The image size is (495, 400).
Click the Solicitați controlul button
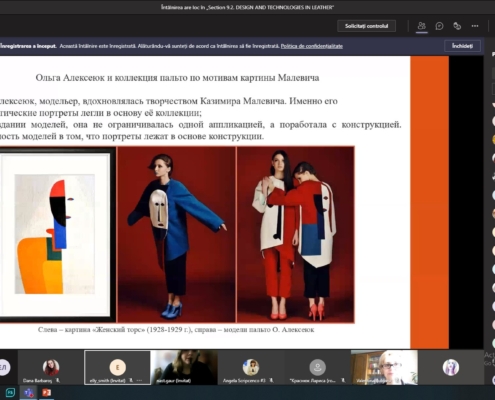click(x=366, y=26)
